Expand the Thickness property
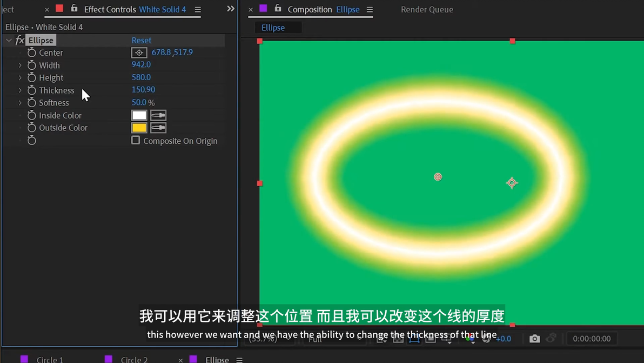This screenshot has height=363, width=644. [19, 90]
